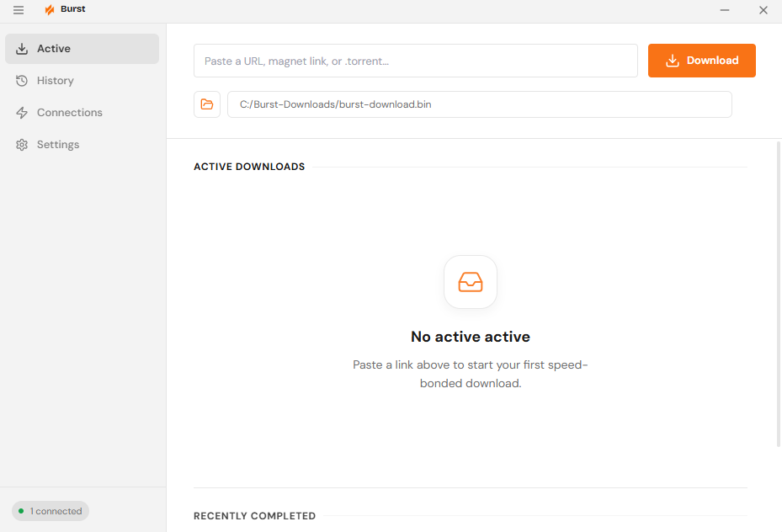Click the No active active message

tap(471, 337)
